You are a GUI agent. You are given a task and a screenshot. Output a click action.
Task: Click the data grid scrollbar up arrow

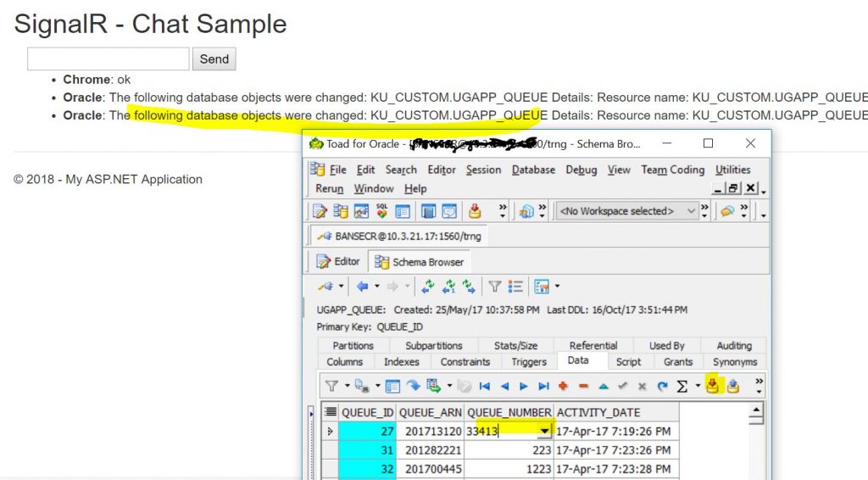click(756, 410)
